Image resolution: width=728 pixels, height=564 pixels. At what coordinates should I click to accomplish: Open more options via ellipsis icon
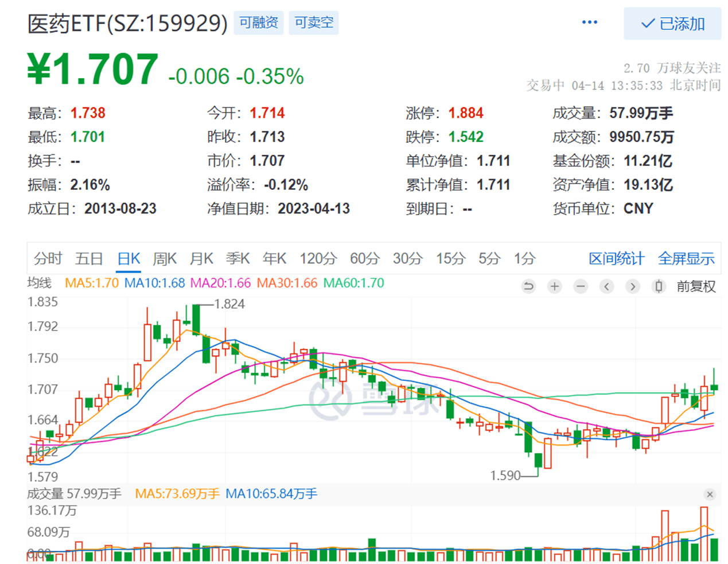(589, 22)
